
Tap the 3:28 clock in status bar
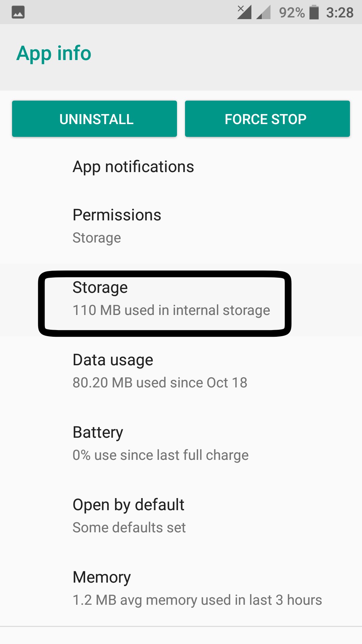coord(340,13)
